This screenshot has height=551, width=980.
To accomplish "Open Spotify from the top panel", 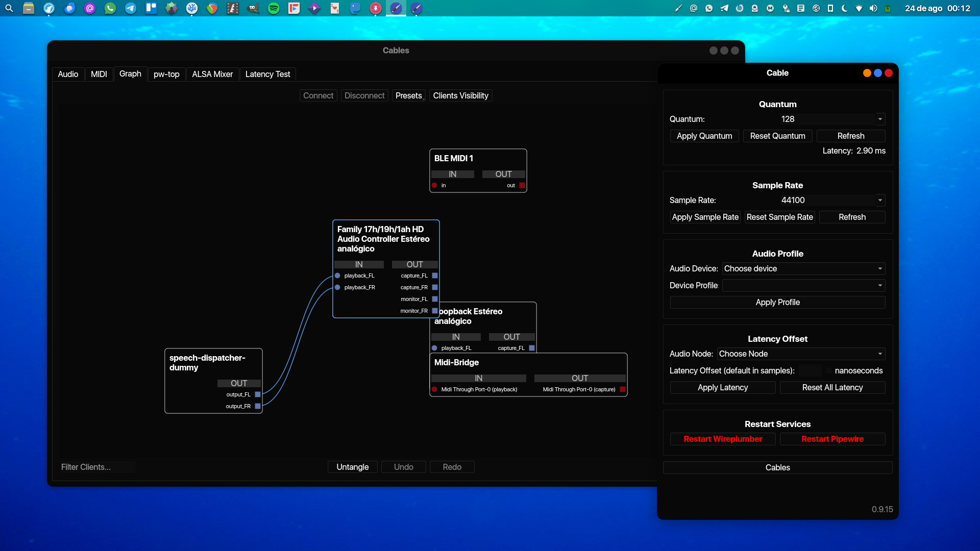I will pyautogui.click(x=274, y=8).
